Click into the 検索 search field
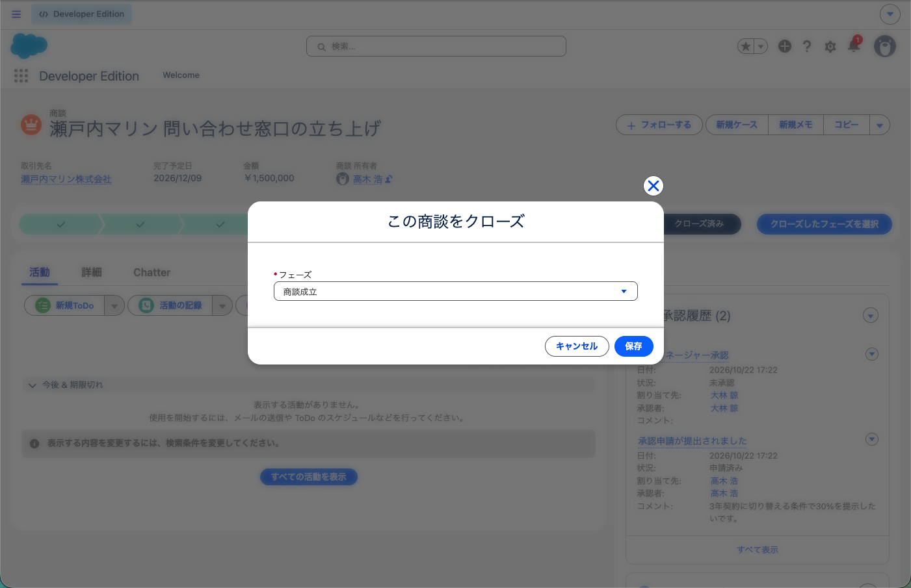This screenshot has width=911, height=588. tap(436, 46)
